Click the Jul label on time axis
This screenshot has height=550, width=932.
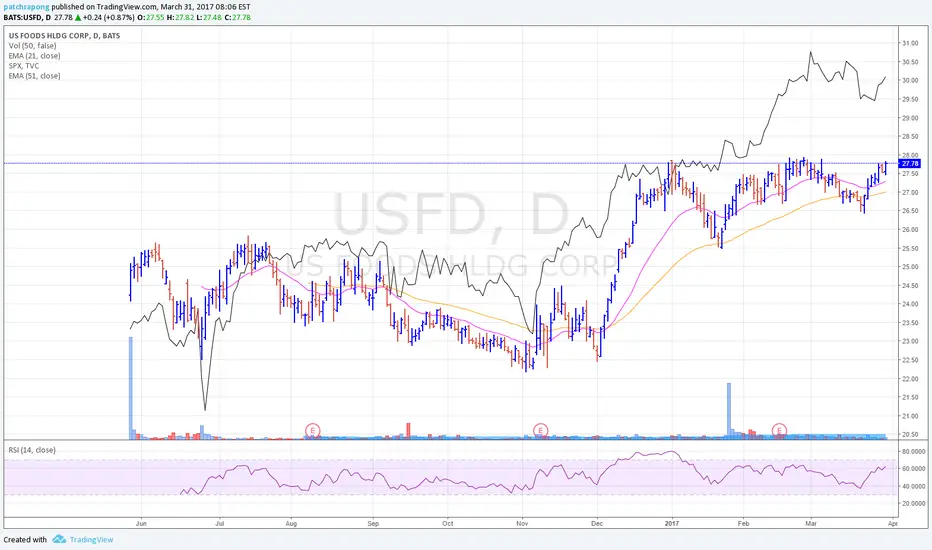coord(219,524)
